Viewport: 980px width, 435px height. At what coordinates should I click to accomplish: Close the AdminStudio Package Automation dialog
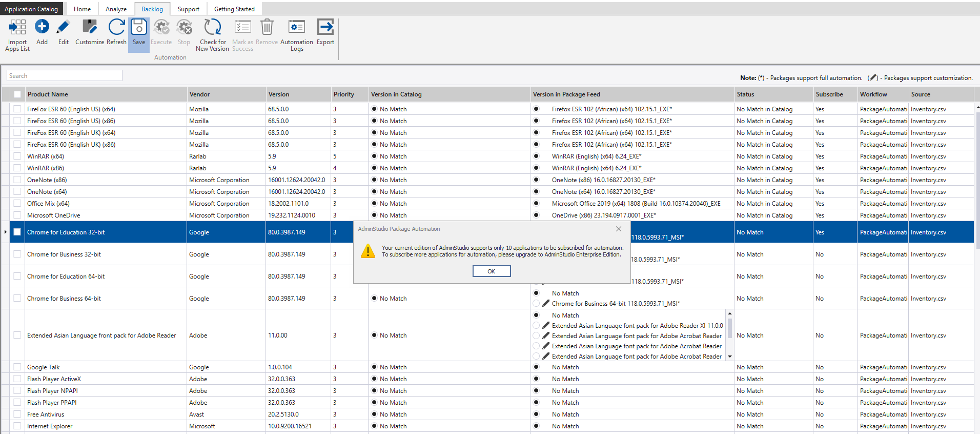click(x=619, y=229)
